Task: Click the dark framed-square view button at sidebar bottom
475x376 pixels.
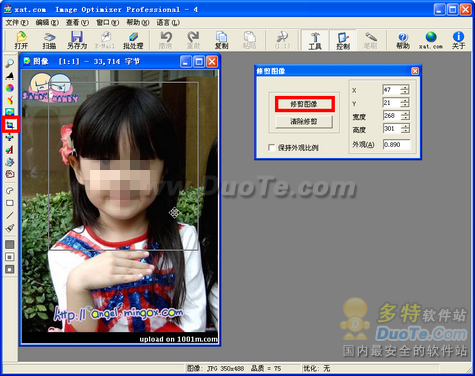Action: tap(10, 269)
